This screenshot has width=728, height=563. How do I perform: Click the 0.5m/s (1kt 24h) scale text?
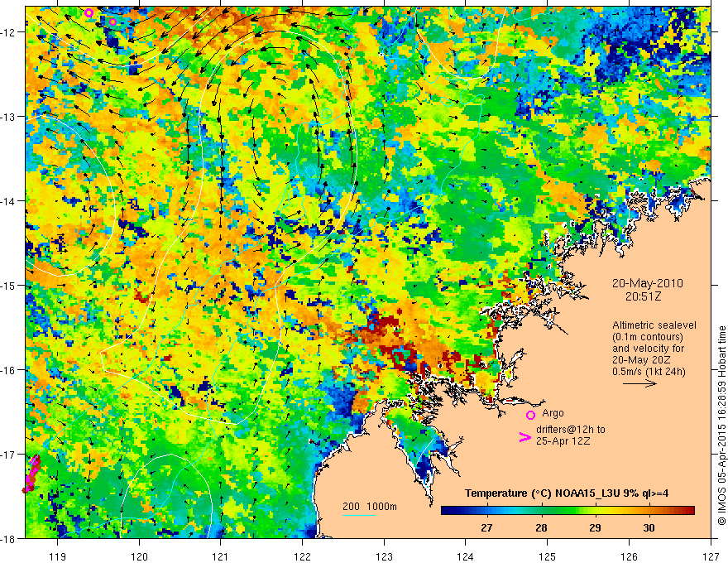[x=649, y=372]
